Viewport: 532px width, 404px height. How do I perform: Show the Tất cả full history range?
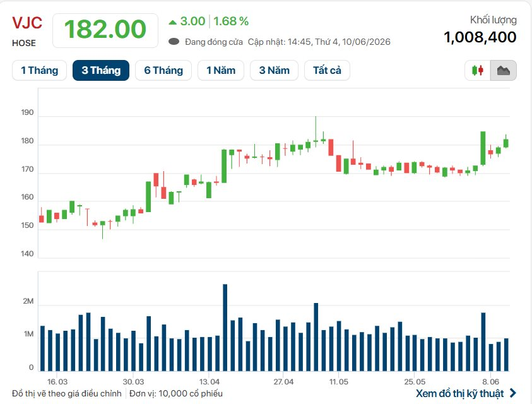tap(327, 70)
